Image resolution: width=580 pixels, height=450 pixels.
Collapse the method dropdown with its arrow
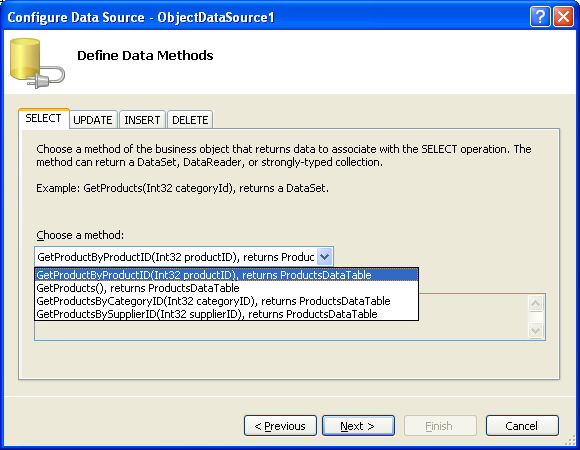324,257
